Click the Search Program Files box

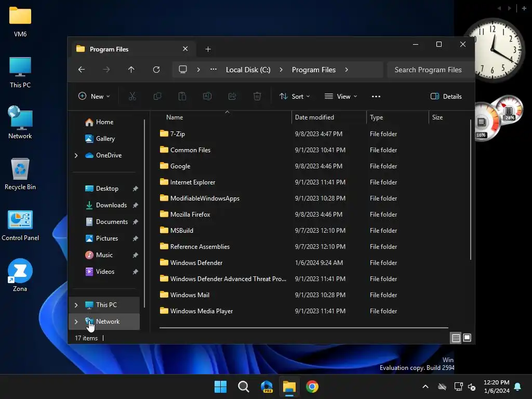[430, 70]
